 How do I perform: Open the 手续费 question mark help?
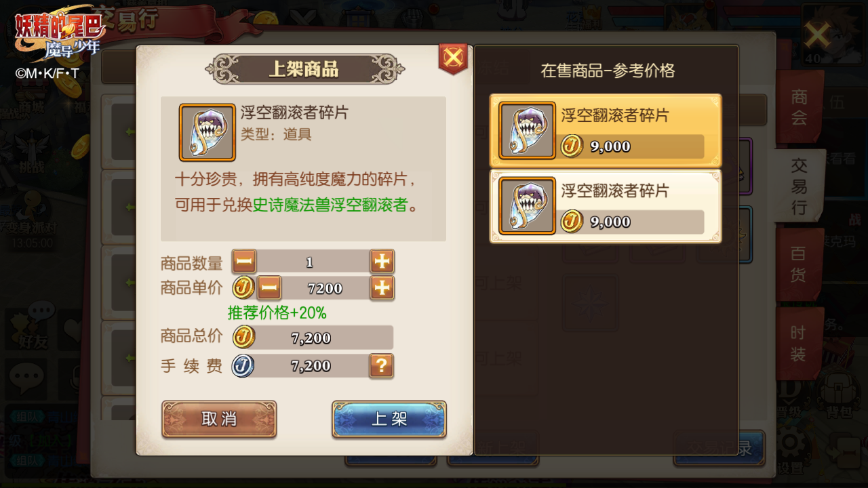pyautogui.click(x=382, y=366)
